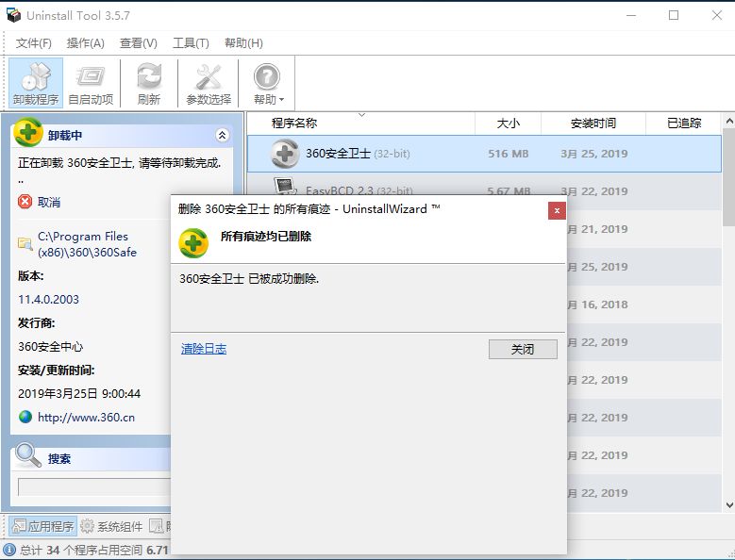Image resolution: width=735 pixels, height=560 pixels.
Task: Collapse the 卸载中 panel with chevron
Action: [x=222, y=136]
